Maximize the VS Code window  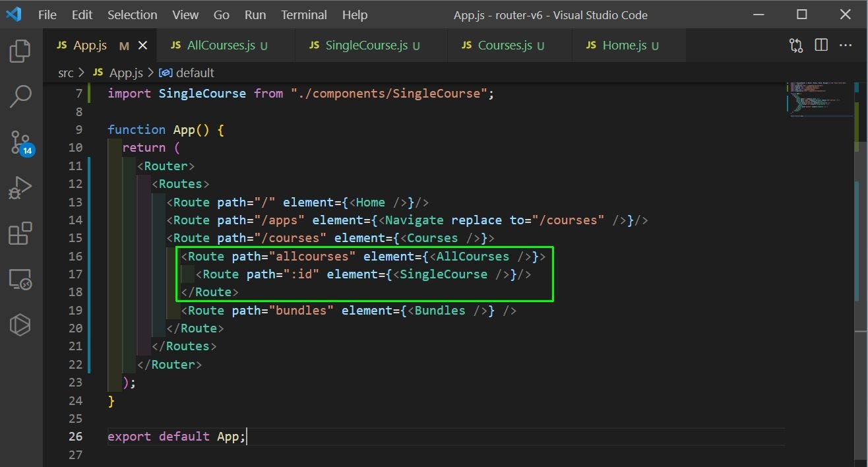(x=802, y=15)
